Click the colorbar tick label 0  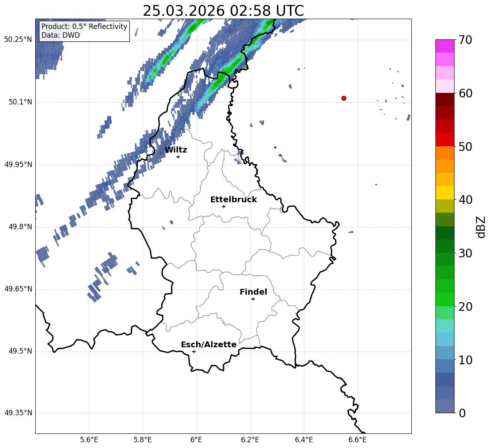[462, 413]
